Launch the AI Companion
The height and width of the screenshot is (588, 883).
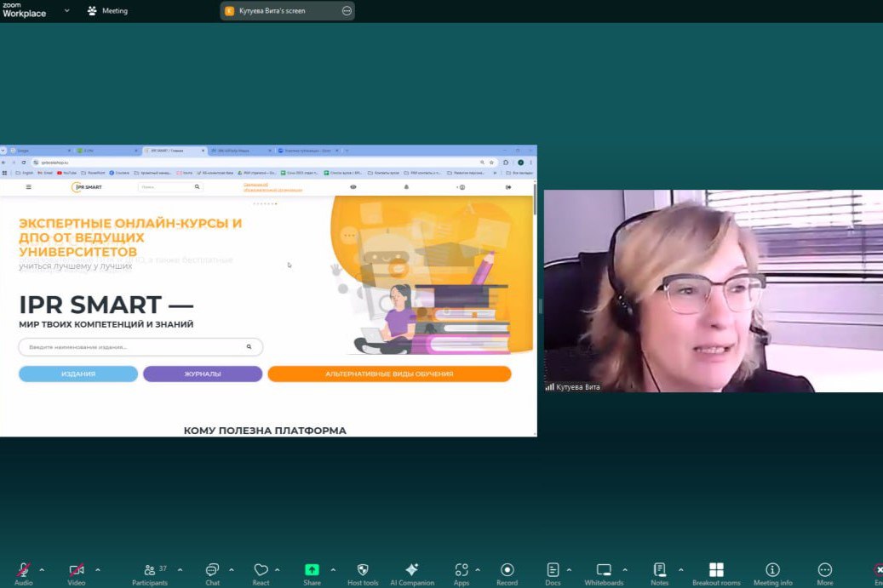pos(412,570)
